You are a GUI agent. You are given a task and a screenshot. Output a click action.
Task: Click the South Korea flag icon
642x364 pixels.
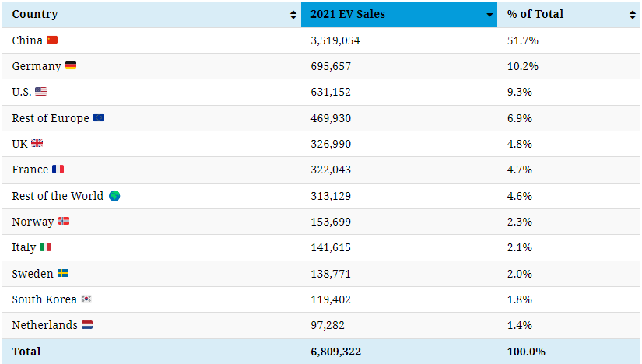pos(86,299)
